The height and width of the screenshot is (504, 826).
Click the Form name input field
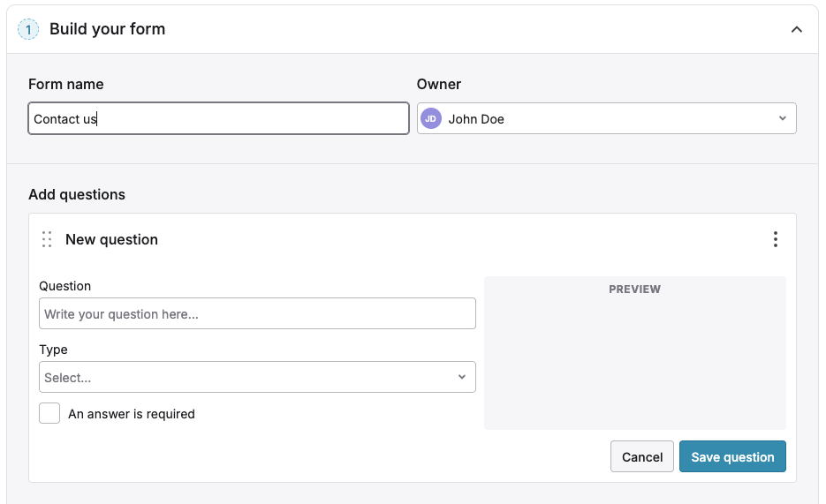pos(218,118)
